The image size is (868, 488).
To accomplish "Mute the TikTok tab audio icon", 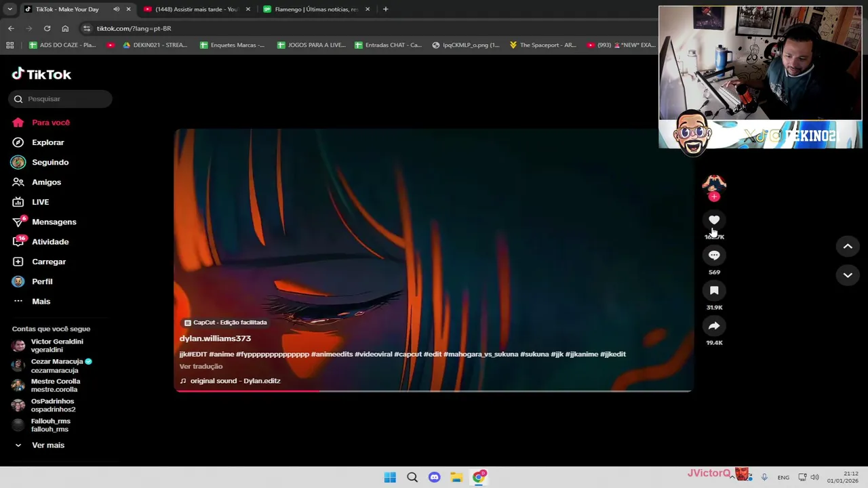I will click(116, 9).
